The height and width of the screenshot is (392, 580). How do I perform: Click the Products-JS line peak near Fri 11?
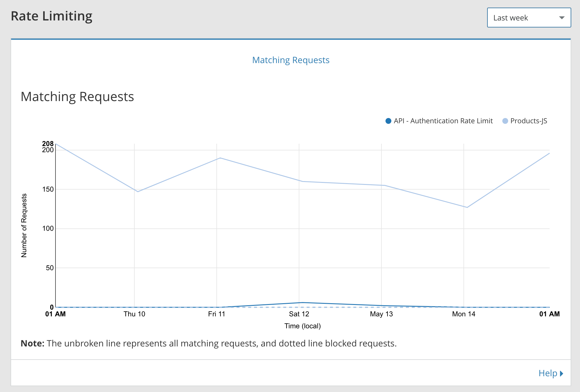click(220, 158)
